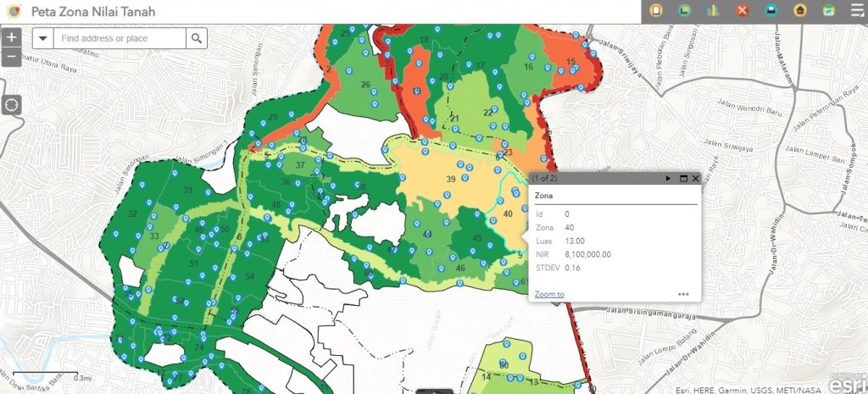
Task: Open the printer widget in the toolbar
Action: coord(771,11)
